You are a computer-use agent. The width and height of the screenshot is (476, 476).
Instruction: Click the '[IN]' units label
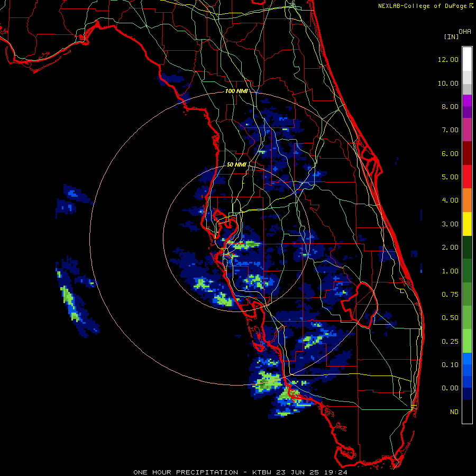pyautogui.click(x=451, y=36)
